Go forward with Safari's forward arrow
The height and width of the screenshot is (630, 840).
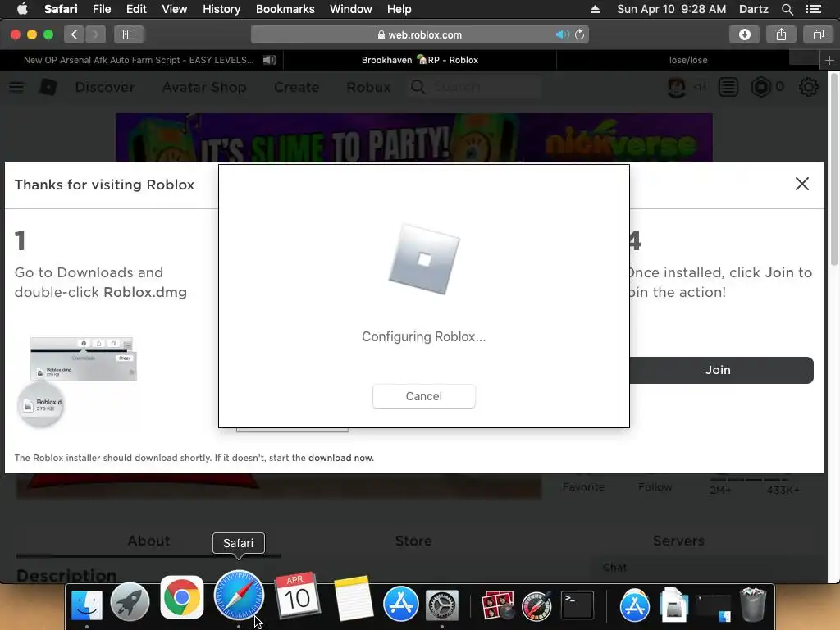coord(95,34)
